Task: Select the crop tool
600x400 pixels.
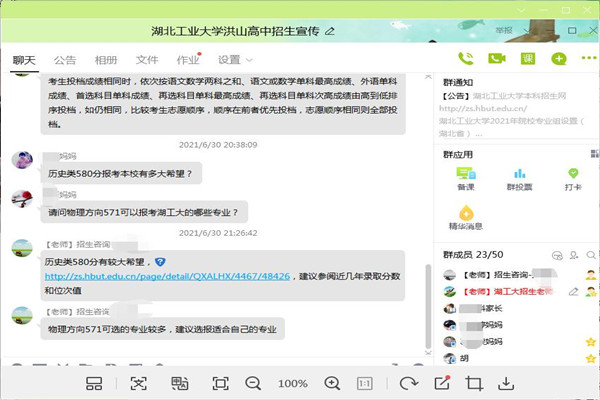Action: [474, 384]
